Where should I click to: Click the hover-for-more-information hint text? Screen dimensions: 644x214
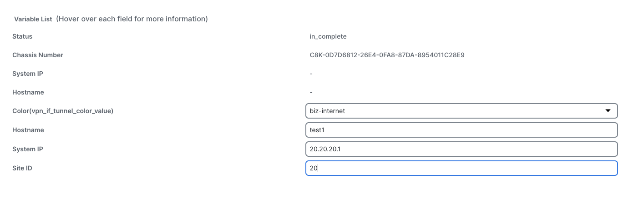pos(132,19)
